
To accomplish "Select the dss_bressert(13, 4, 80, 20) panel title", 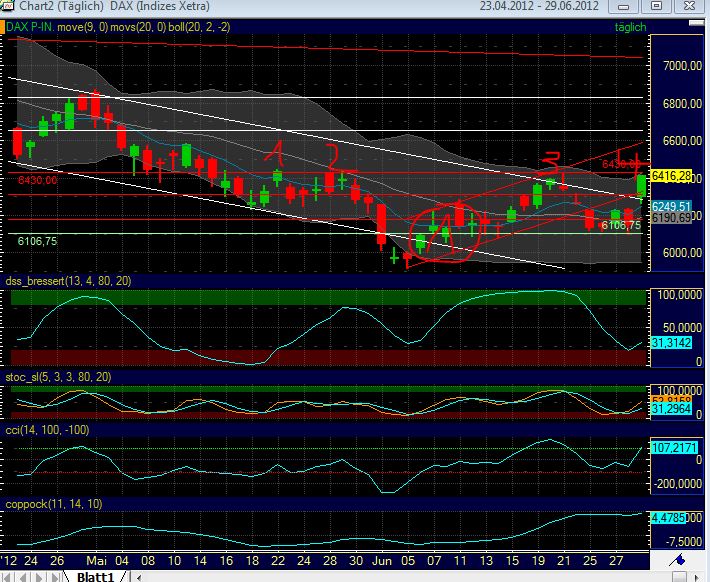I will pyautogui.click(x=68, y=281).
